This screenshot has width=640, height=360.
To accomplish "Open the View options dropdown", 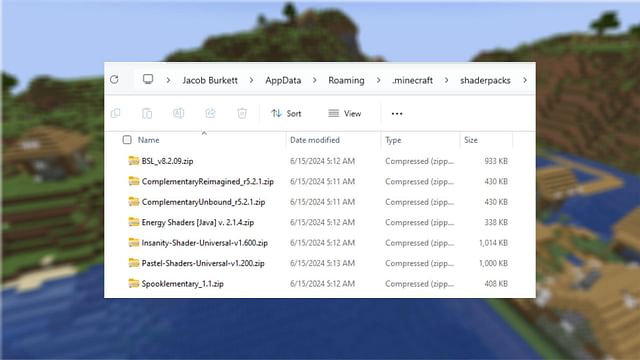I will pos(345,113).
